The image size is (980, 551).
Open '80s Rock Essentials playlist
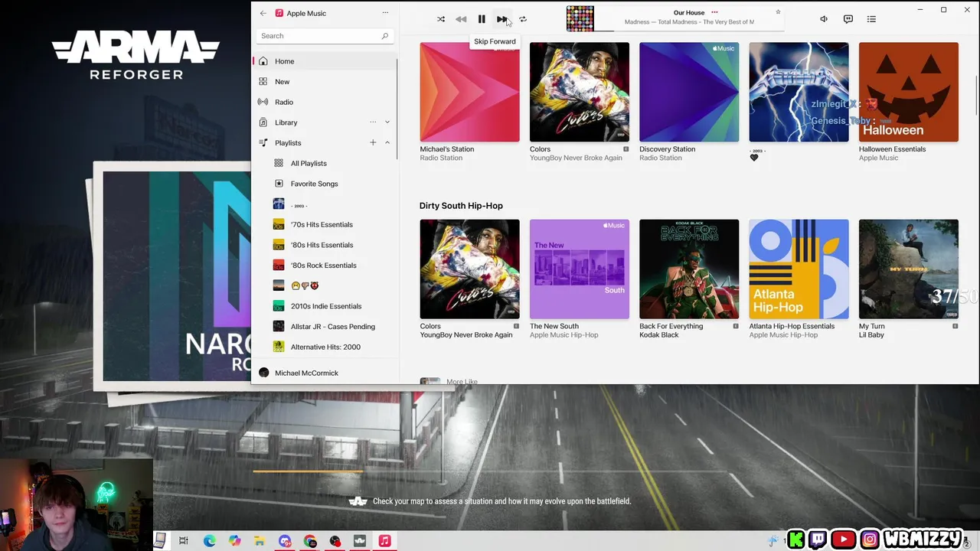click(325, 266)
